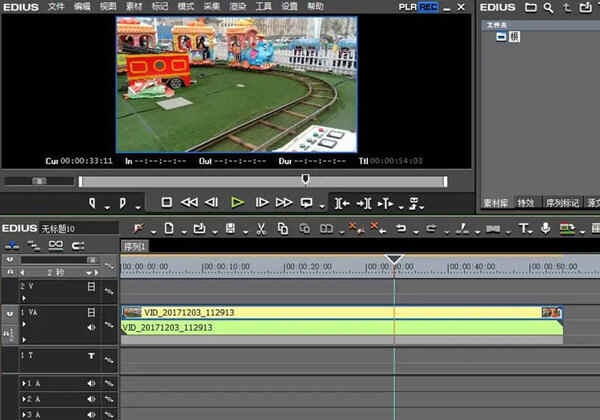Click the fast forward button
Viewport: 600px width, 420px height.
(285, 202)
